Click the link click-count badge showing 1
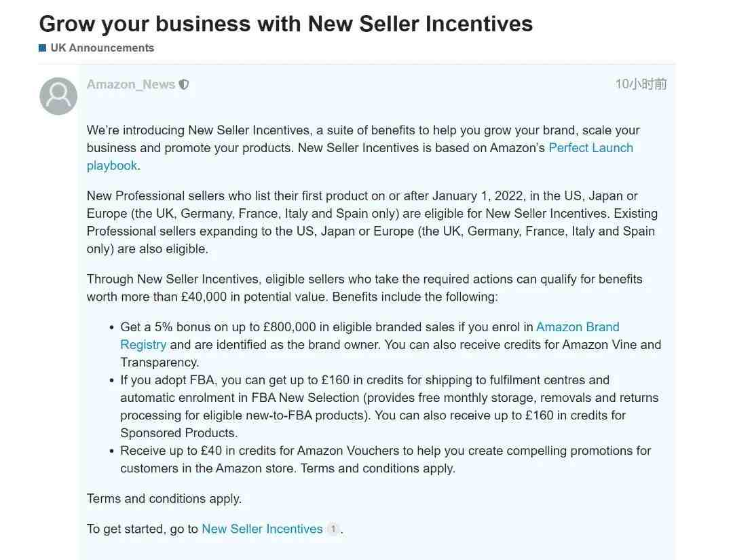Image resolution: width=733 pixels, height=560 pixels. tap(333, 529)
